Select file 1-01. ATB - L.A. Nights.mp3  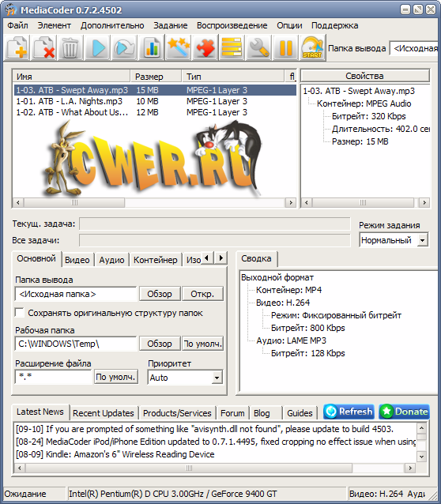point(155,101)
